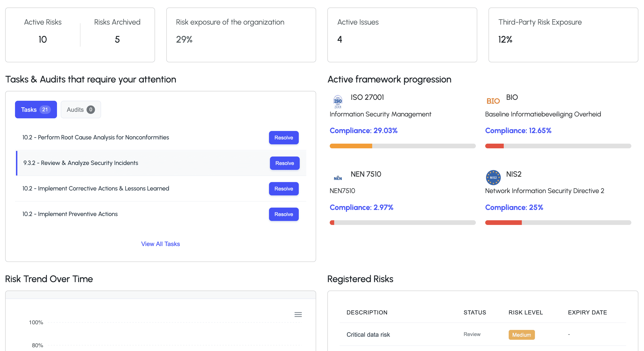The height and width of the screenshot is (351, 644).
Task: Open the risk trend chart hamburger menu
Action: [298, 314]
